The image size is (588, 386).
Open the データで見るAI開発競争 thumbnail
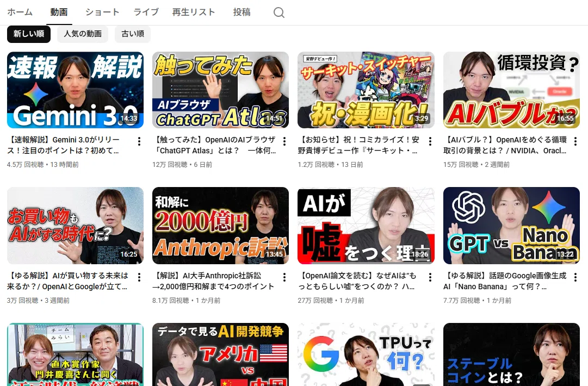220,354
